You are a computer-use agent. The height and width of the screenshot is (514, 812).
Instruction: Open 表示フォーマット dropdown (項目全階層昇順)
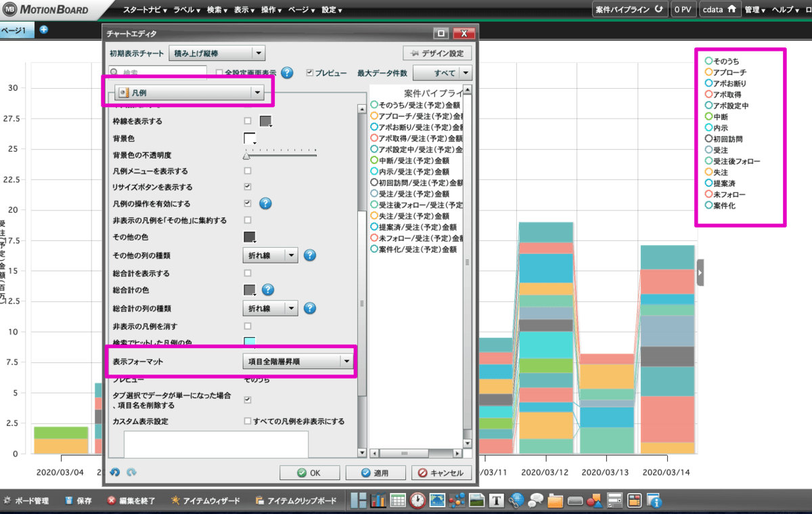pyautogui.click(x=298, y=362)
